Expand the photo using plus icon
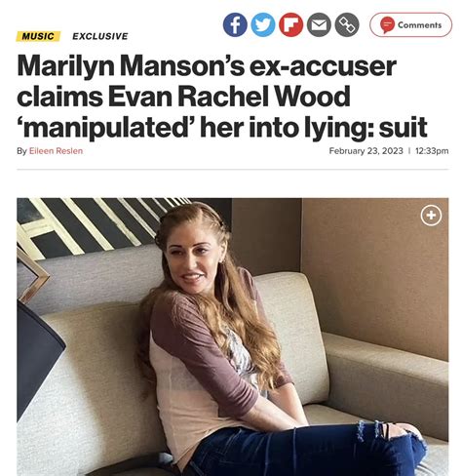Image resolution: width=462 pixels, height=476 pixels. pyautogui.click(x=431, y=216)
